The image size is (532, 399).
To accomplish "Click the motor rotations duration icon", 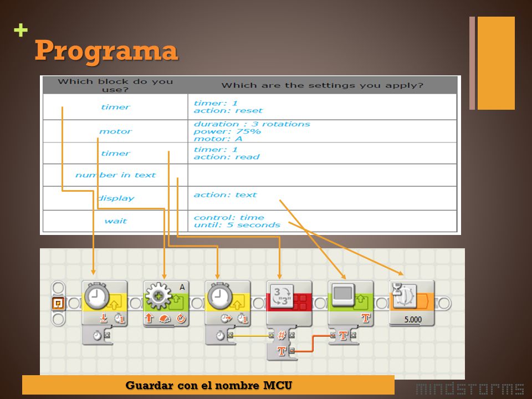I will point(181,319).
